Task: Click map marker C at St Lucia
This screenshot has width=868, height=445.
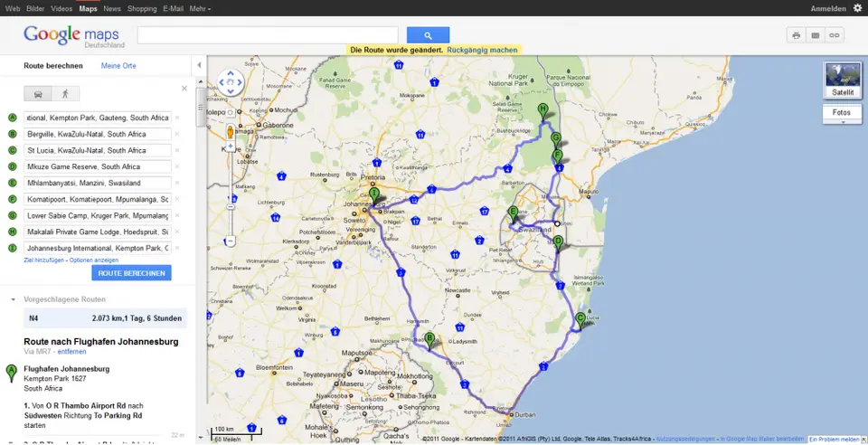Action: click(x=580, y=320)
